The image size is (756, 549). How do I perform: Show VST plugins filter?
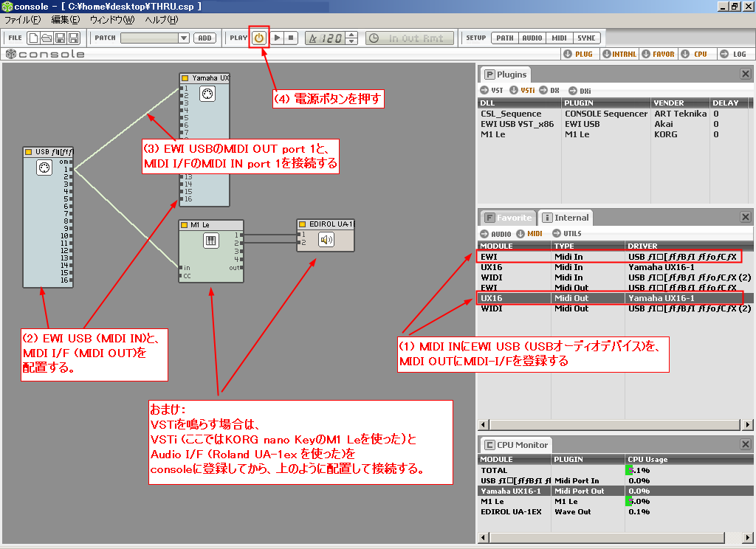point(492,90)
